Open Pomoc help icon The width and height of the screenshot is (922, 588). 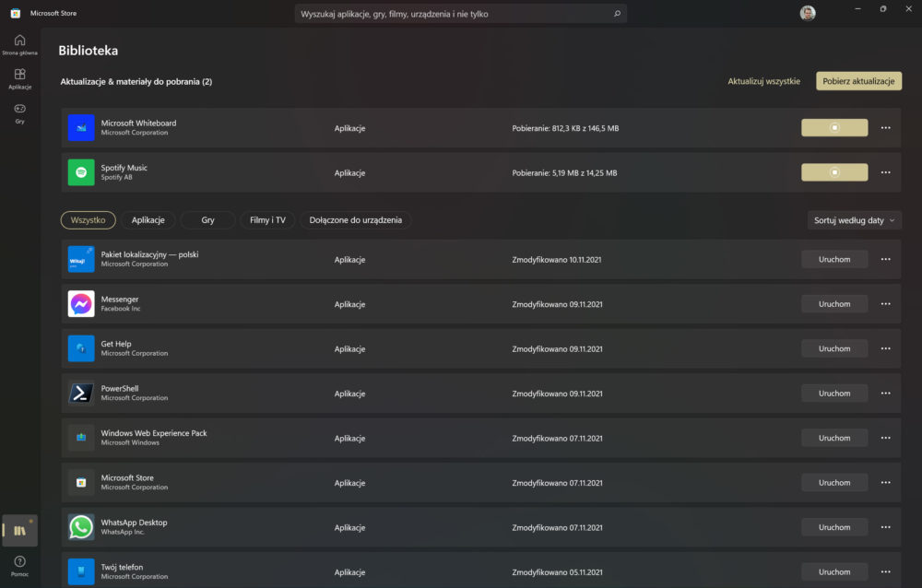click(19, 566)
